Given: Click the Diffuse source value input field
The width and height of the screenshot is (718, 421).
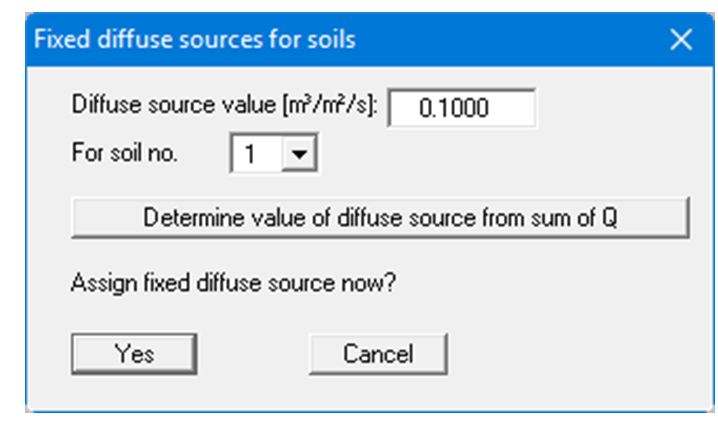Looking at the screenshot, I should coord(462,107).
